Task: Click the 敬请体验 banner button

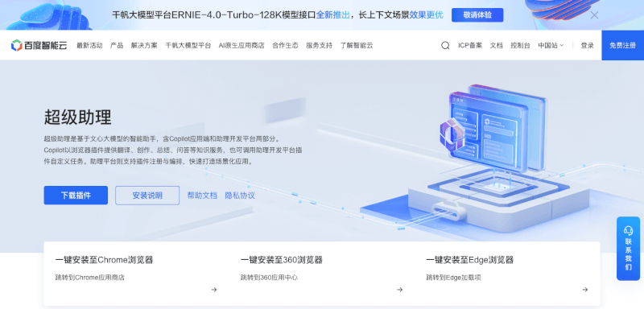Action: (477, 15)
